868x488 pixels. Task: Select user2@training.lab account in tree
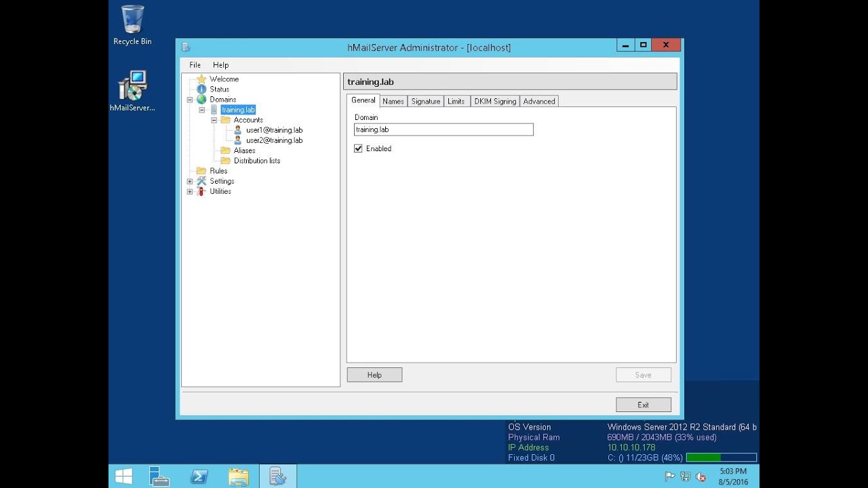click(x=274, y=140)
